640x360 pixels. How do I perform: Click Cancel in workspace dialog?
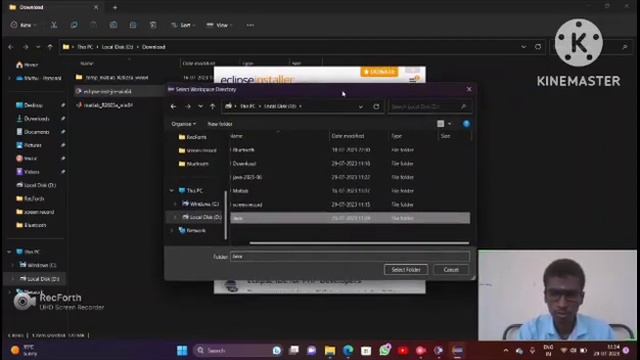point(451,270)
